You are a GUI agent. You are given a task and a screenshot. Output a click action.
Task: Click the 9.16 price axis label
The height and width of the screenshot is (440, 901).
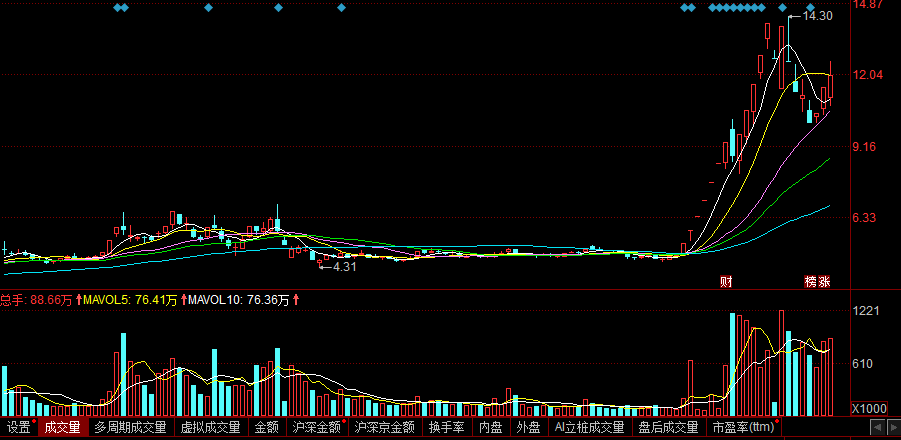point(865,146)
